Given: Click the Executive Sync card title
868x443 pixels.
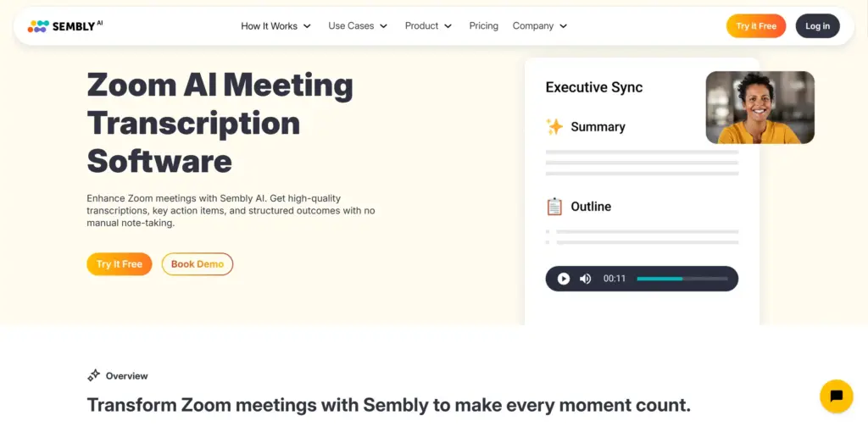Looking at the screenshot, I should 593,87.
